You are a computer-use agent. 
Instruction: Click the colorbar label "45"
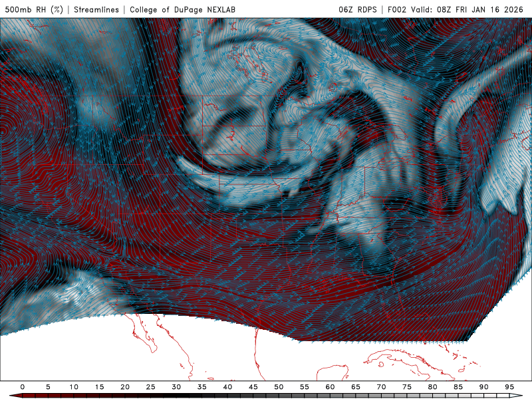tap(253, 387)
